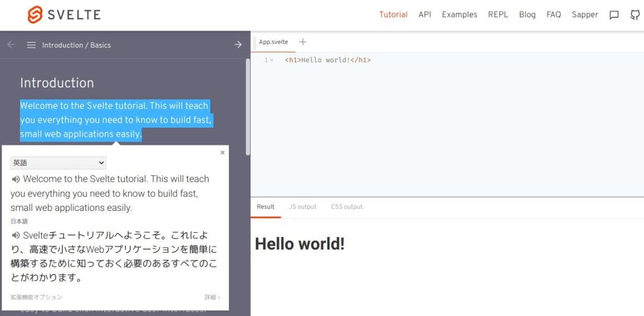This screenshot has height=316, width=644.
Task: Collapse code fold arrow on line 1
Action: pyautogui.click(x=272, y=60)
